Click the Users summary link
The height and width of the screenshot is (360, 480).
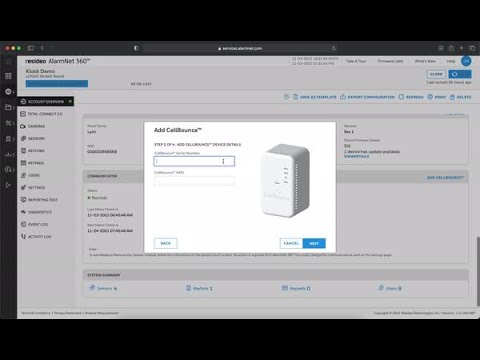click(x=390, y=288)
